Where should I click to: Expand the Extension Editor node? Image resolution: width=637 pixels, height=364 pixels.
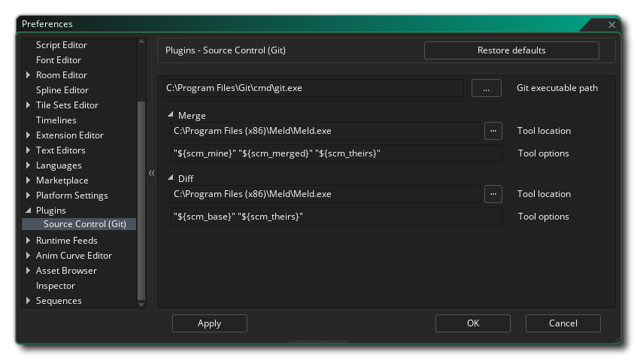click(x=28, y=135)
